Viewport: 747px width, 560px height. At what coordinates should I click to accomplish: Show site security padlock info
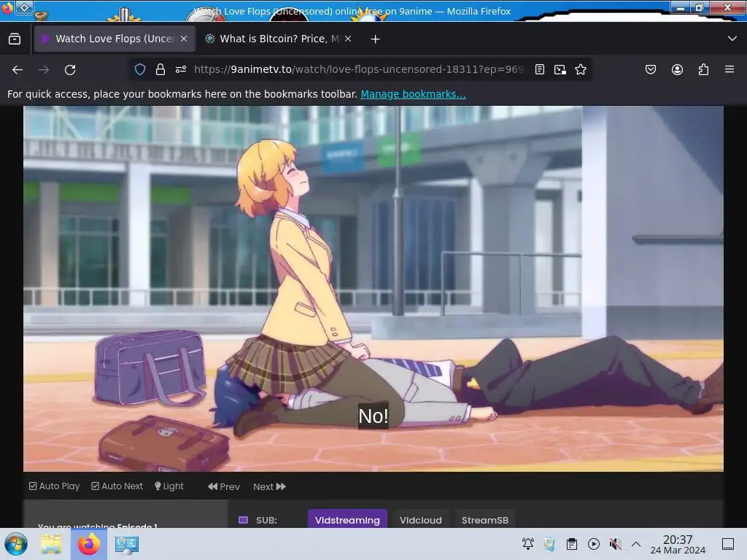(160, 69)
